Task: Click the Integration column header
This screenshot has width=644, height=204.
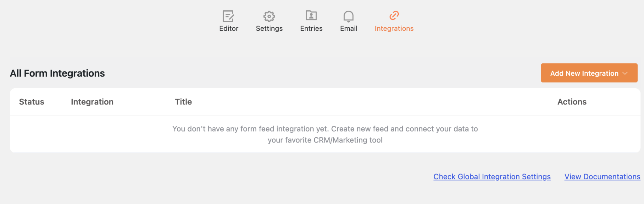Action: pos(92,102)
